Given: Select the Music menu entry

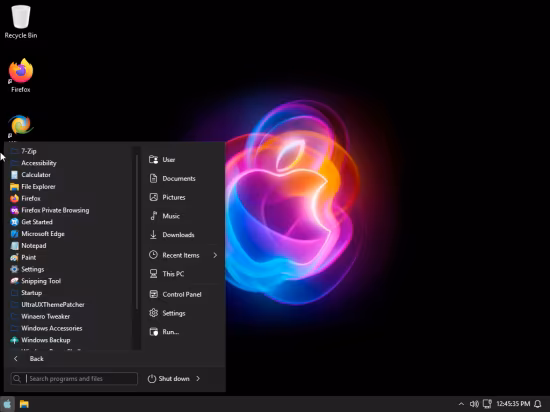Looking at the screenshot, I should point(183,216).
